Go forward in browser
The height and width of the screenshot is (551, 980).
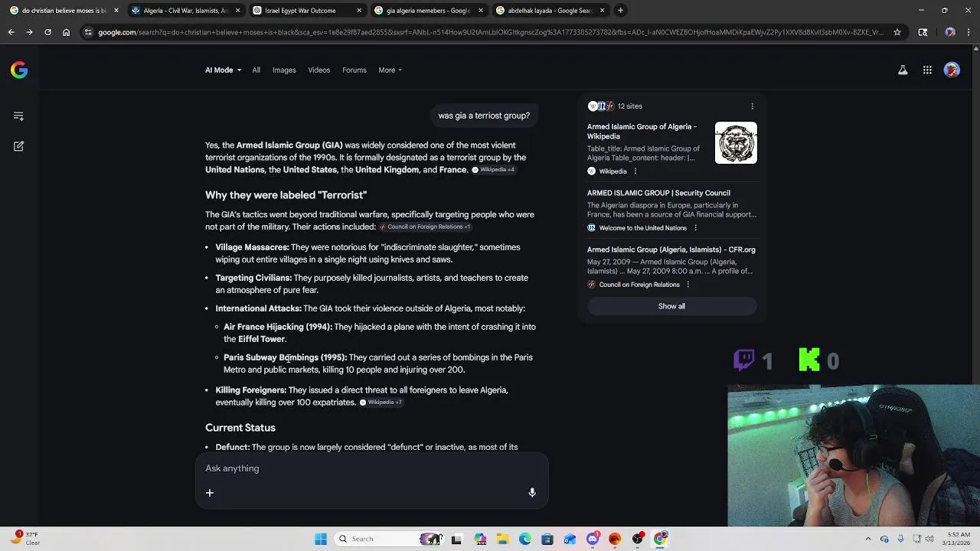(29, 32)
